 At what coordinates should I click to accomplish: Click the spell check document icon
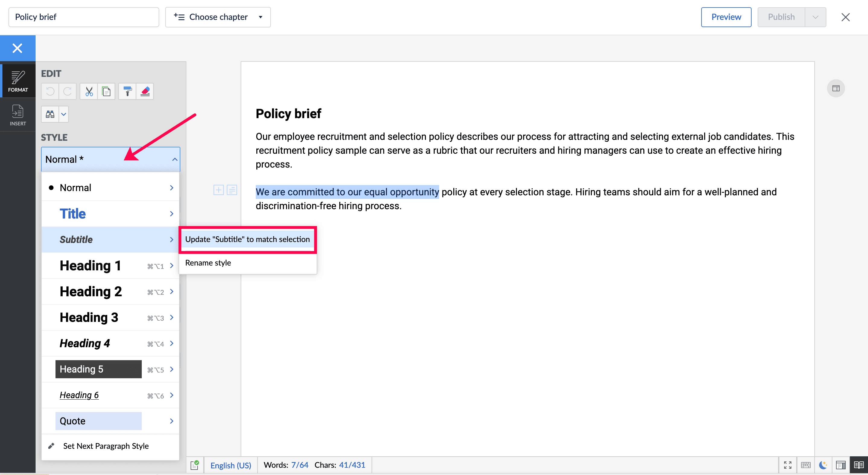[195, 465]
